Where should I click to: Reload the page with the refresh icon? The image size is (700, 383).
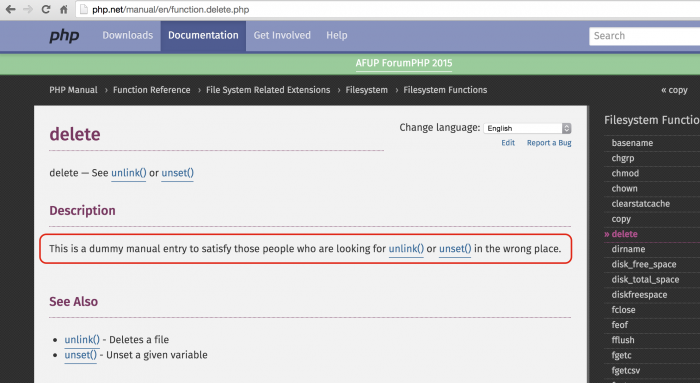[x=46, y=9]
